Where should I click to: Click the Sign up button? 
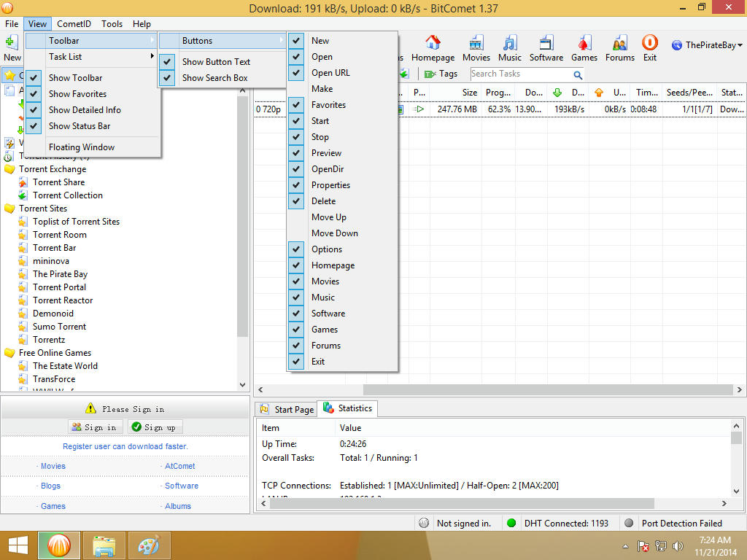pos(155,427)
